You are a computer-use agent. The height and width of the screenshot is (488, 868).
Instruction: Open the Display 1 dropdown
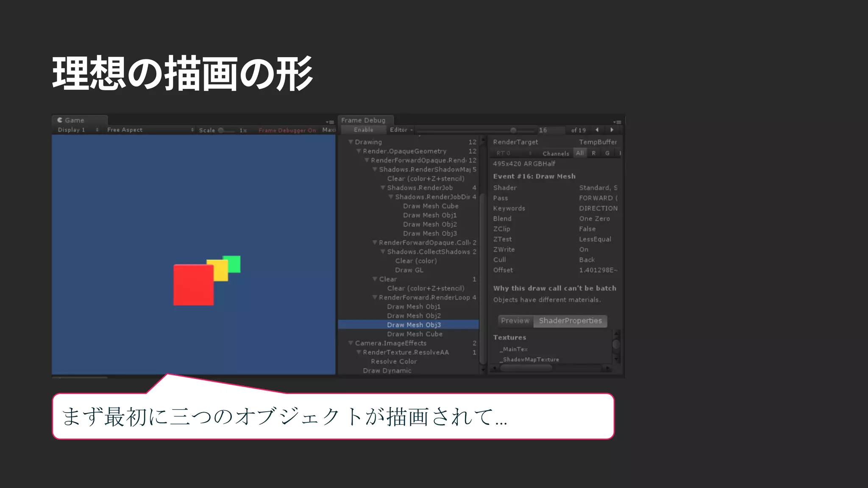click(x=78, y=130)
